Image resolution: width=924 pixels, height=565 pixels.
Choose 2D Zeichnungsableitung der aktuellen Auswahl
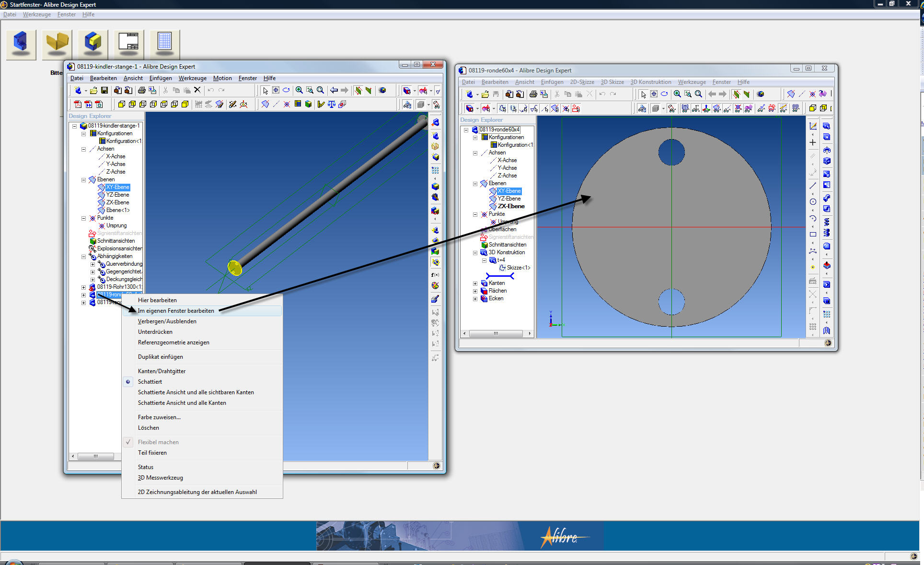pyautogui.click(x=202, y=492)
